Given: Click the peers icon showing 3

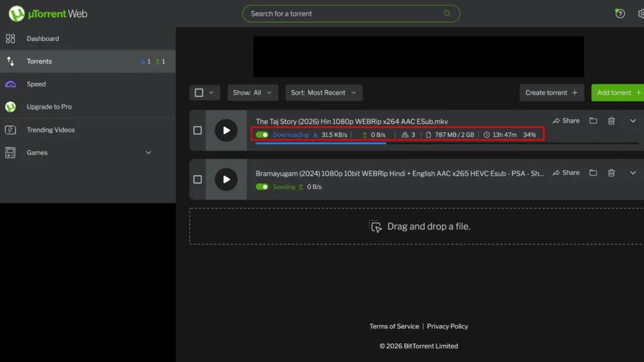Looking at the screenshot, I should (405, 134).
